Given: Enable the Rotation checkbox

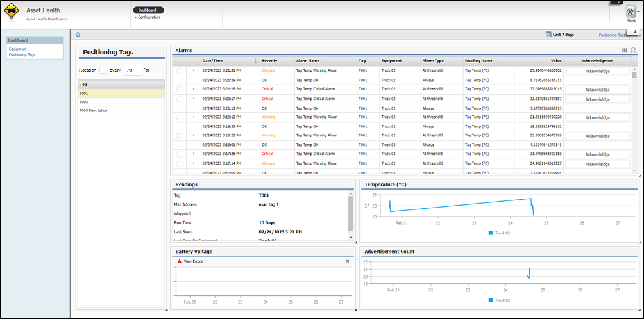Looking at the screenshot, I should 103,70.
